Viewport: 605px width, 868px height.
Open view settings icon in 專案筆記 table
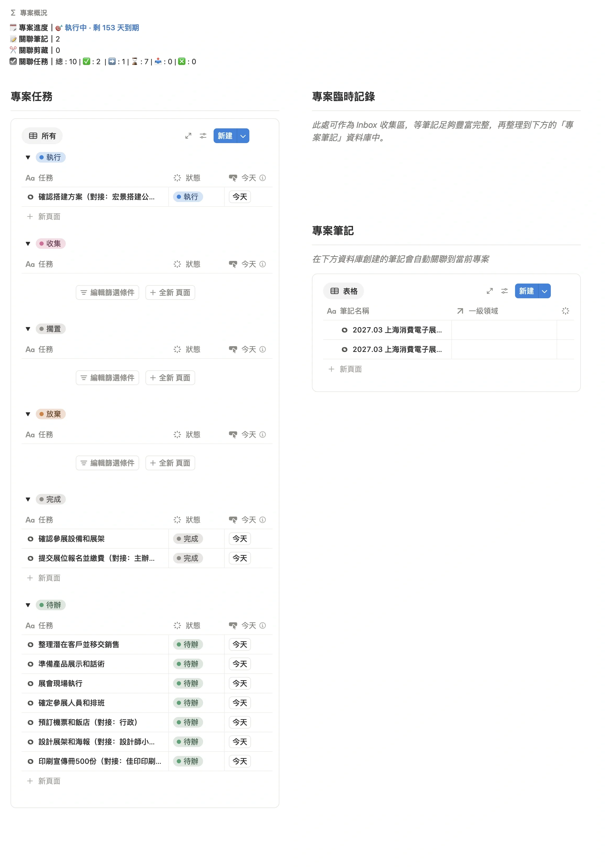(x=504, y=291)
